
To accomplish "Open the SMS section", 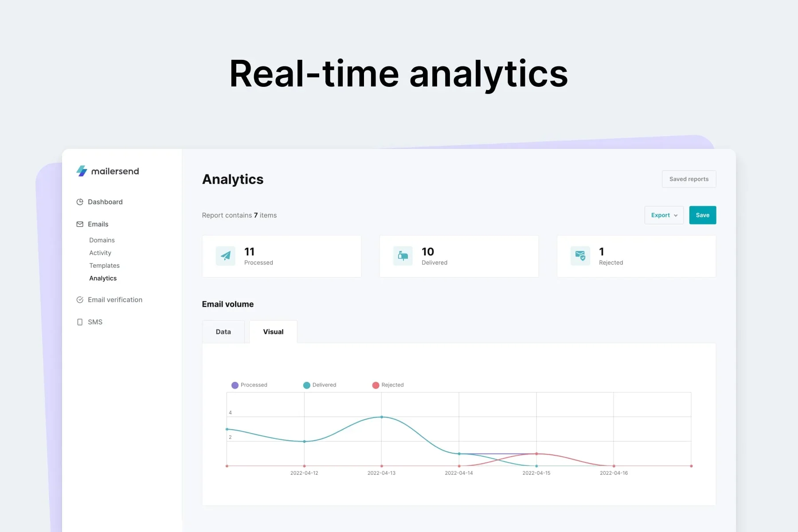I will tap(95, 322).
